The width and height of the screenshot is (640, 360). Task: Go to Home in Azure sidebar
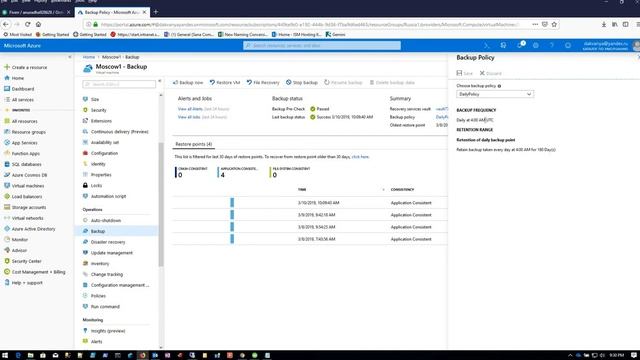point(14,78)
